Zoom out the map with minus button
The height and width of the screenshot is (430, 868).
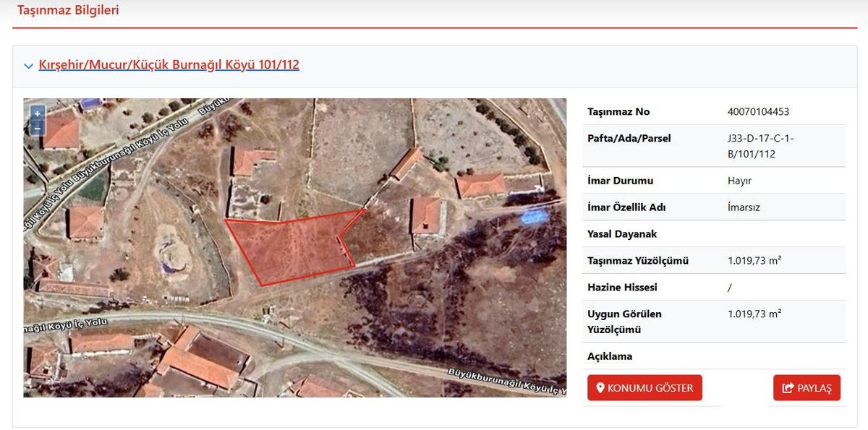(38, 128)
